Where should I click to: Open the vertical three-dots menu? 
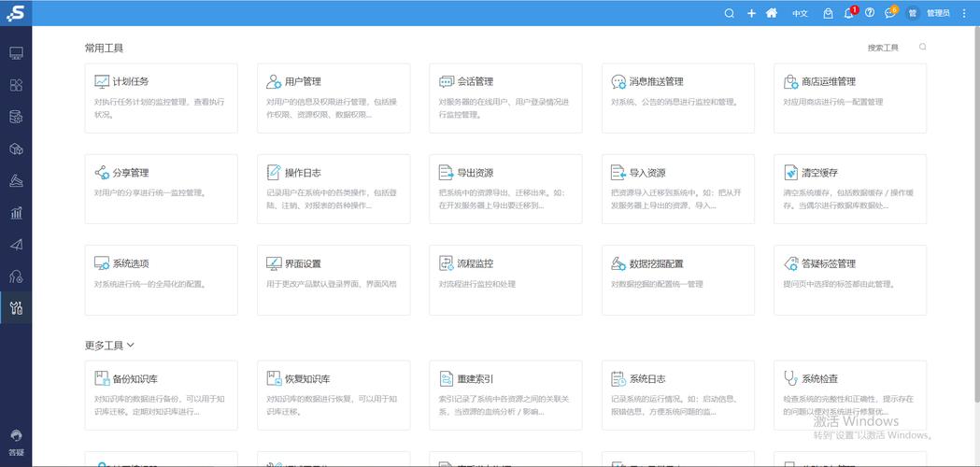tap(964, 13)
